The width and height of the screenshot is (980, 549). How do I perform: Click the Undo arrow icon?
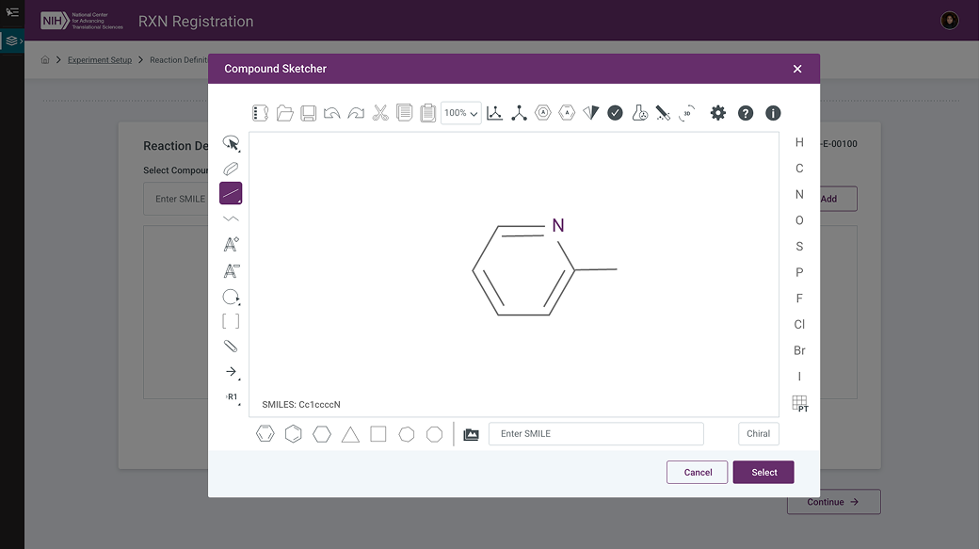point(331,113)
